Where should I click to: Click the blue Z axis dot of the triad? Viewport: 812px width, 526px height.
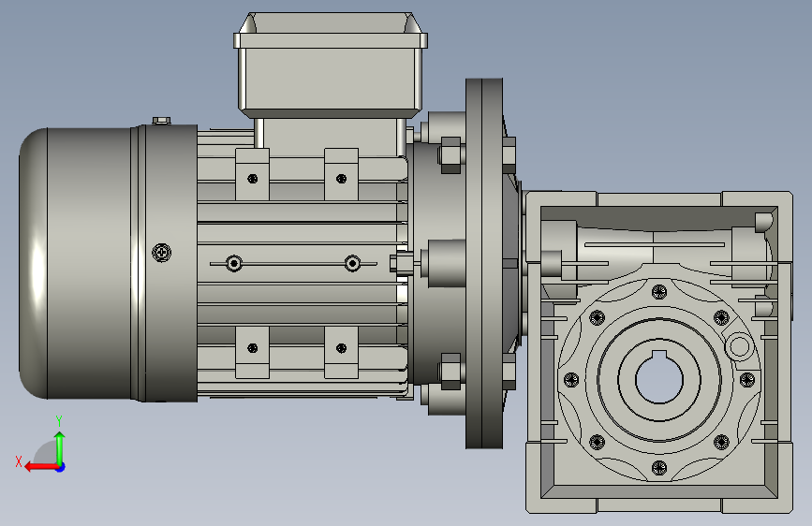61,467
